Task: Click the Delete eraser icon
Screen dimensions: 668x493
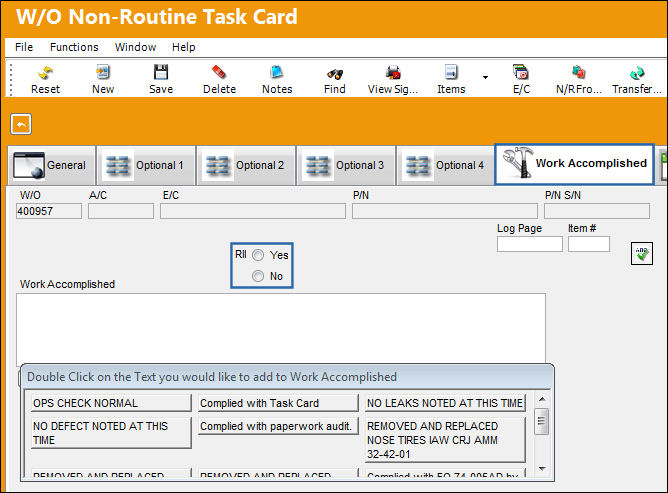Action: pos(219,72)
